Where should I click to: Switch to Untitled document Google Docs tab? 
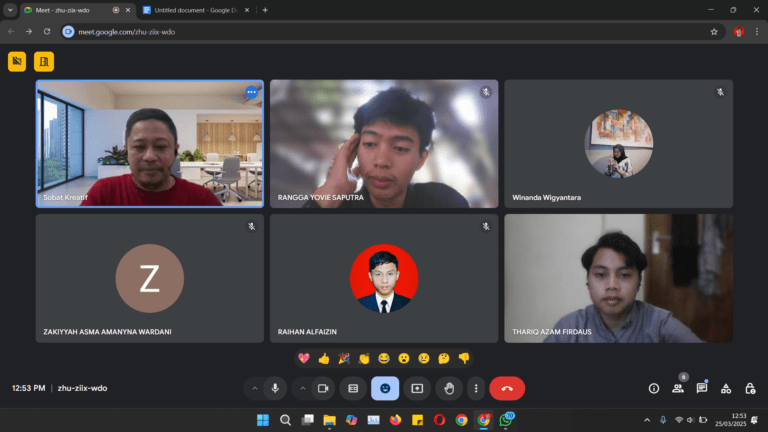[x=196, y=10]
